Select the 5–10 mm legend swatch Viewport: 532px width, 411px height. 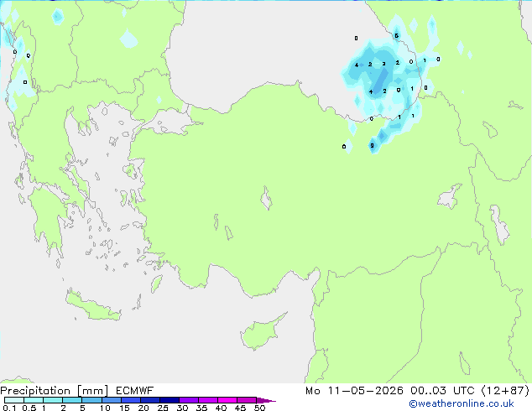(x=91, y=400)
